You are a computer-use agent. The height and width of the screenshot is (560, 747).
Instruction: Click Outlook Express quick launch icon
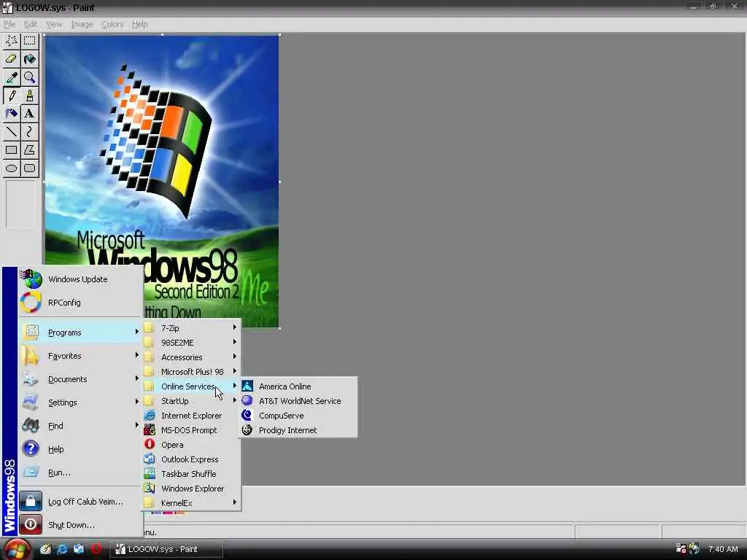coord(79,549)
